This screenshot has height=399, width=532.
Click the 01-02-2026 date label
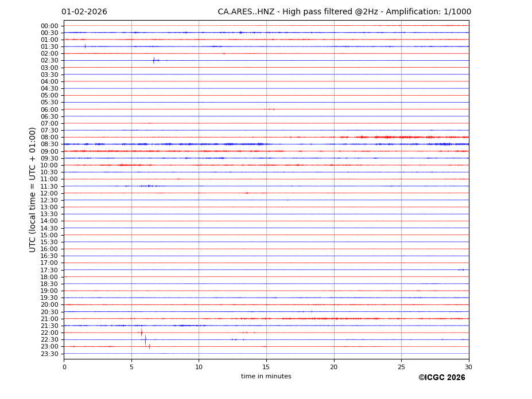click(84, 12)
